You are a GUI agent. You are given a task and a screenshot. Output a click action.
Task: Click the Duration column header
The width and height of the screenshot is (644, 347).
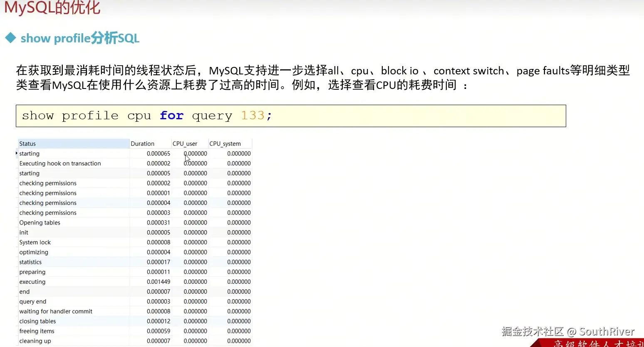click(150, 144)
